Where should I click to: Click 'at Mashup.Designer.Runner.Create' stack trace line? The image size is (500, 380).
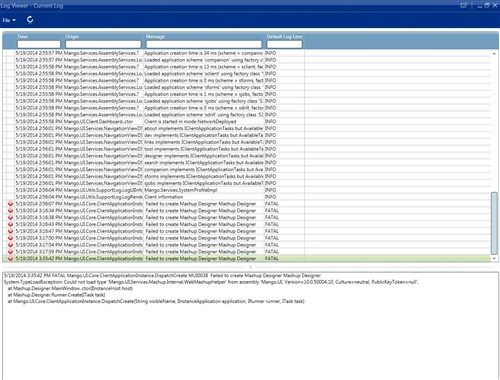56,295
